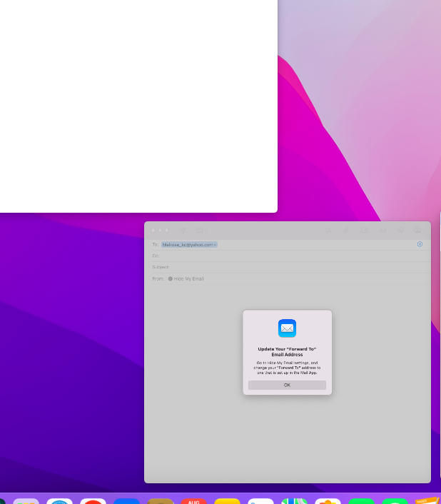
Task: Open Calendar AUG icon in Dock
Action: pos(193,501)
